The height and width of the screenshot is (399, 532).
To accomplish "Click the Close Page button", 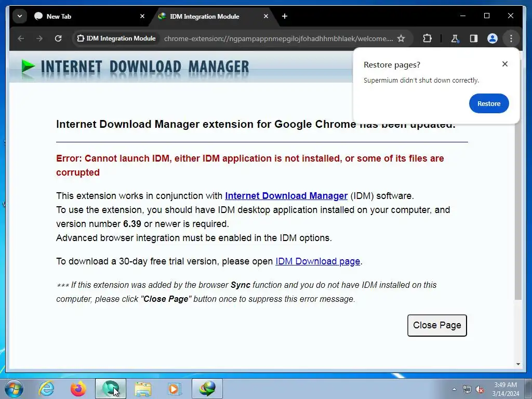I will pos(437,325).
